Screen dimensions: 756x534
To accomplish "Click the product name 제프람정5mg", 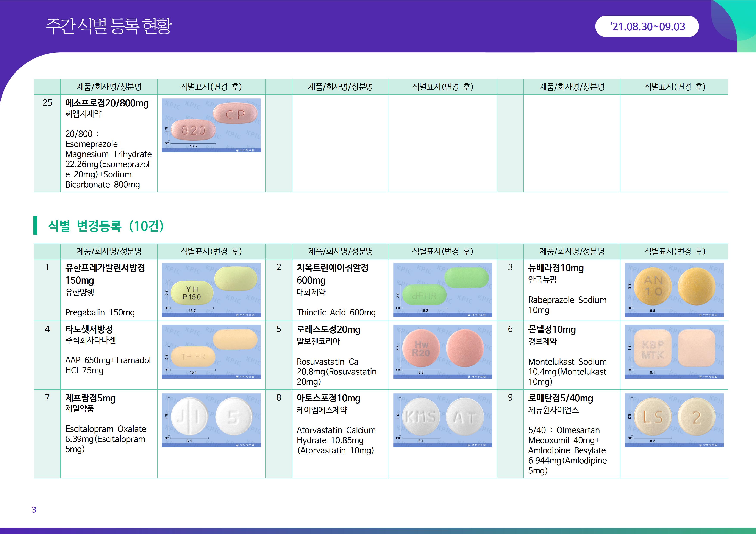I will tap(90, 398).
